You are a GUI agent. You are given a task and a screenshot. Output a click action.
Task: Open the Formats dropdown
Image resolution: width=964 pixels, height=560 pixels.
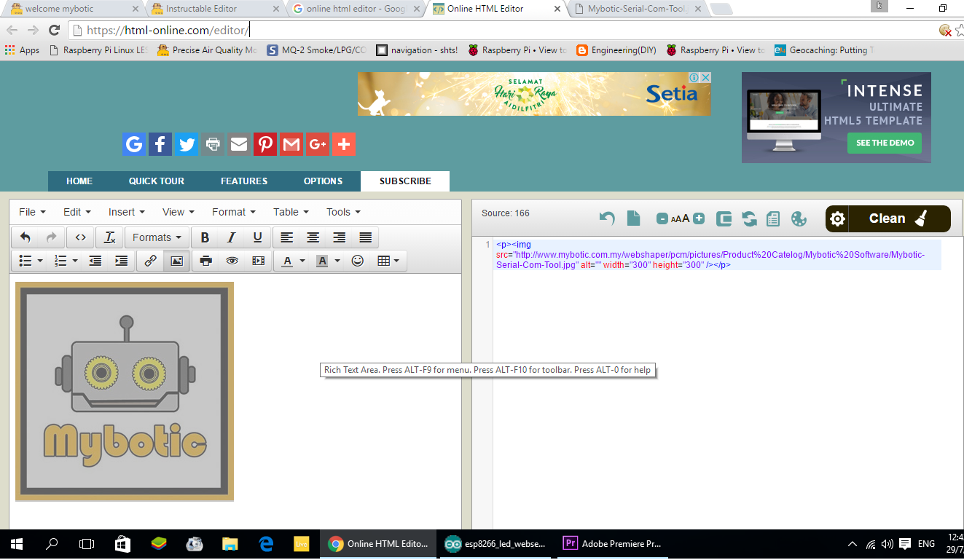click(x=157, y=237)
